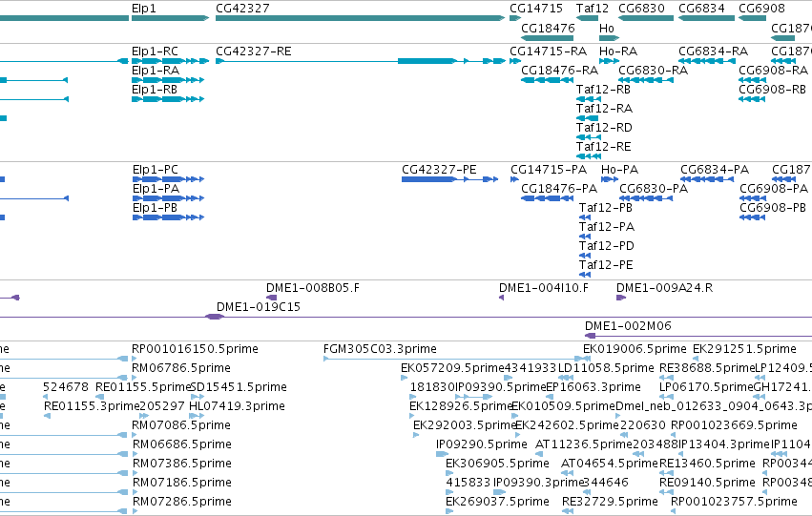This screenshot has width=812, height=516.
Task: Click the Taf12-RD transcript
Action: (589, 137)
